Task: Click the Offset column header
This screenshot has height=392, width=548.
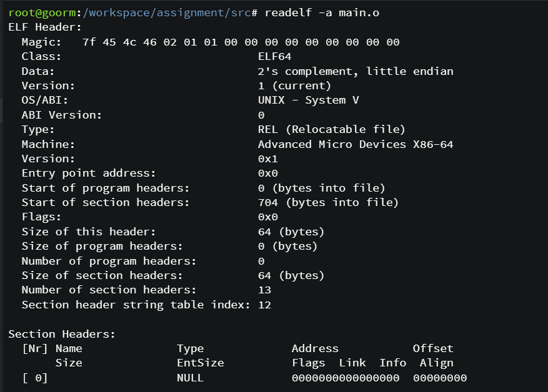Action: (x=433, y=348)
